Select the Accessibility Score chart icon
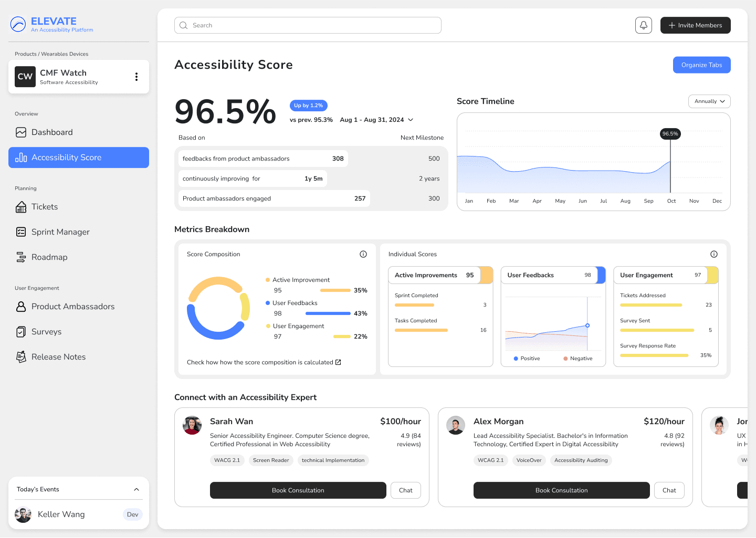This screenshot has height=538, width=756. click(x=21, y=157)
